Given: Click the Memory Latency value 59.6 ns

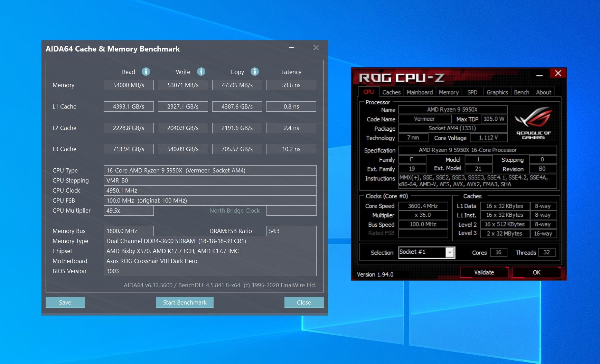Looking at the screenshot, I should pyautogui.click(x=291, y=85).
